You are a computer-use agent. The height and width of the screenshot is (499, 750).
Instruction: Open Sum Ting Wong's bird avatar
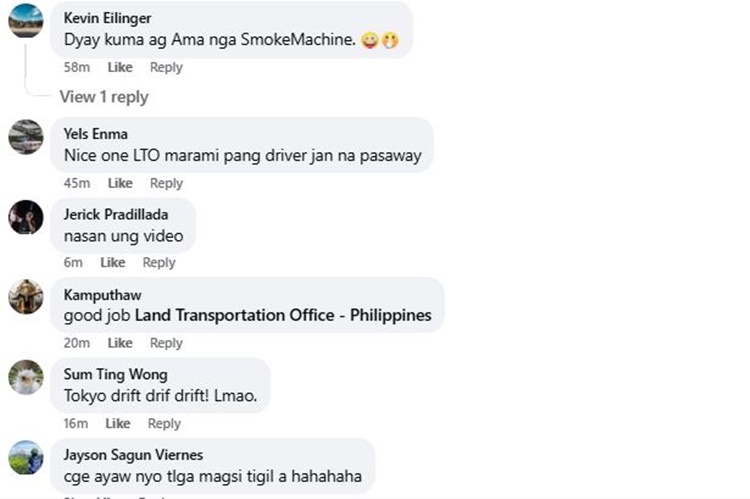coord(26,377)
